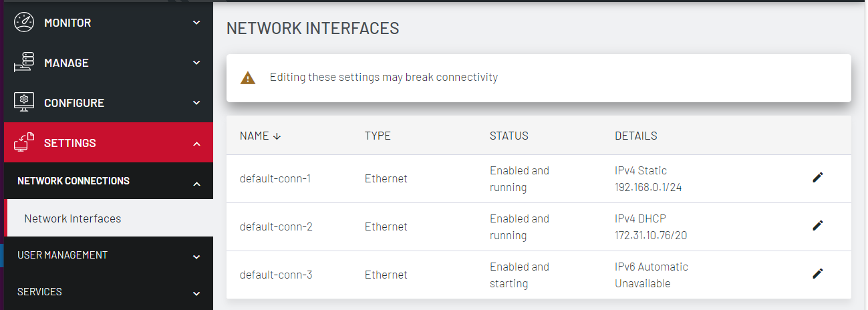Edit default-conn-3 with pencil icon
This screenshot has width=868, height=310.
pos(817,274)
